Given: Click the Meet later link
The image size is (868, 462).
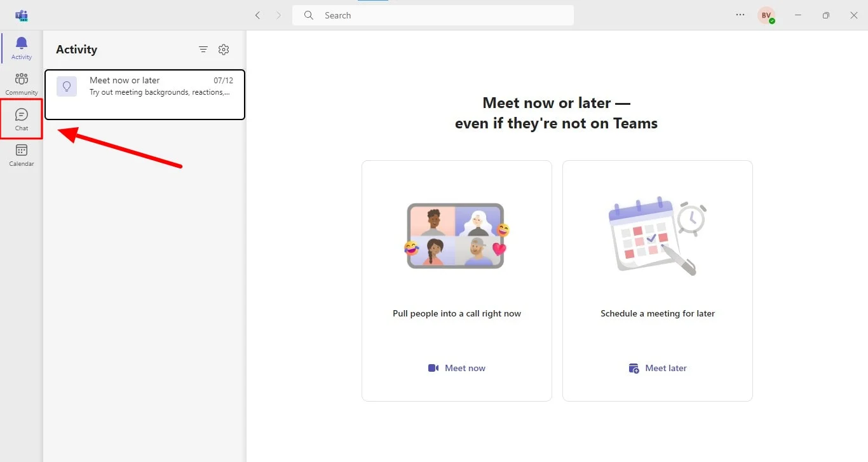Looking at the screenshot, I should click(658, 368).
